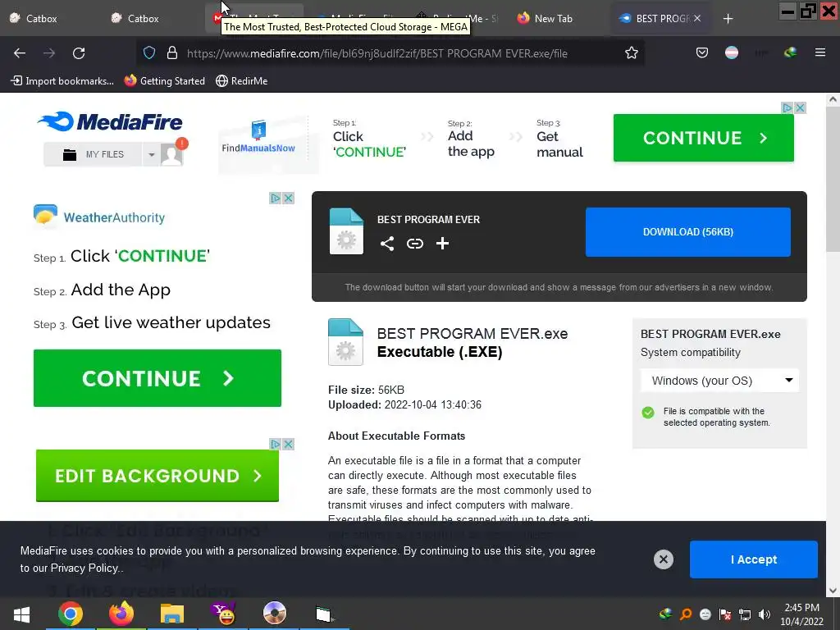
Task: Go back to the previous page
Action: pyautogui.click(x=20, y=53)
